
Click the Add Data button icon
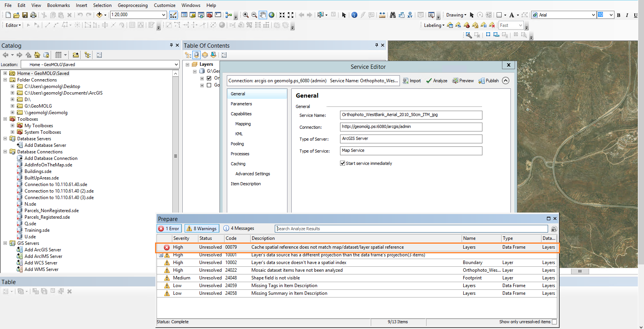(x=99, y=15)
